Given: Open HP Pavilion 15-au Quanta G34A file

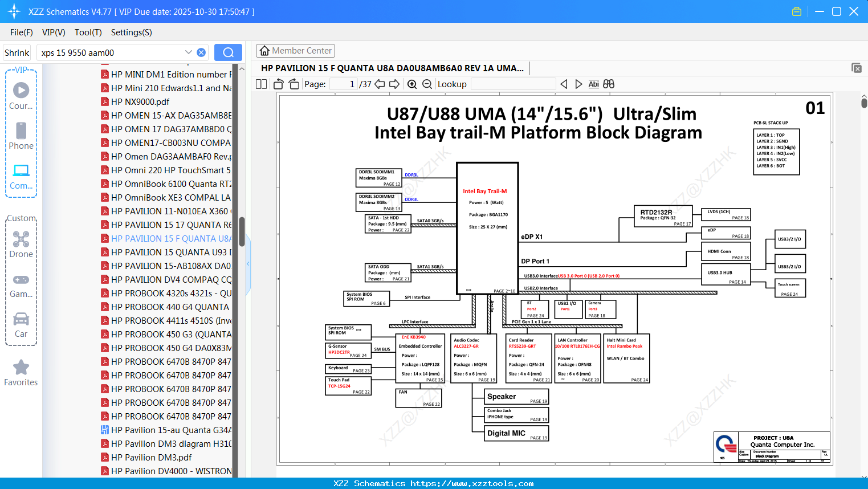Looking at the screenshot, I should coord(166,430).
